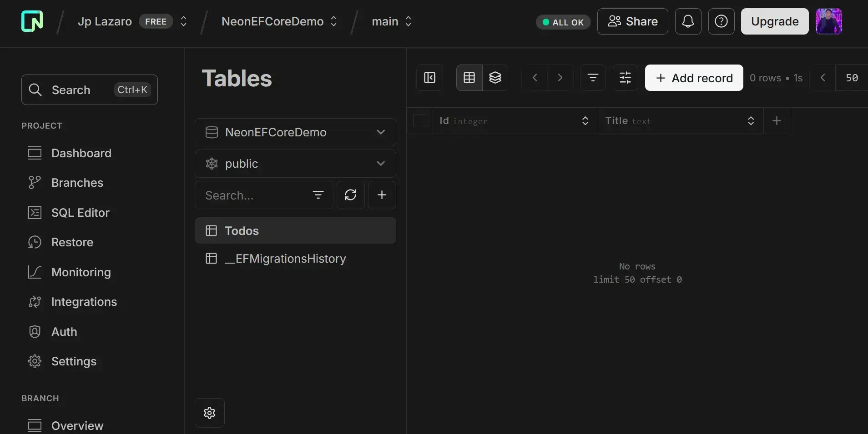
Task: Click the Add record button
Action: click(x=694, y=78)
